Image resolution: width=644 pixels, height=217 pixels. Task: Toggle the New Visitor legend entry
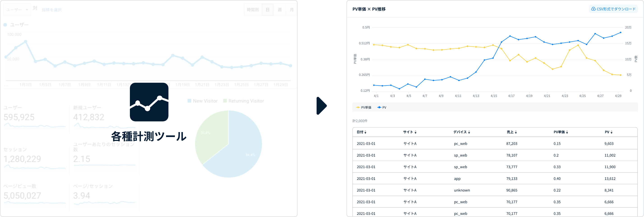point(202,101)
